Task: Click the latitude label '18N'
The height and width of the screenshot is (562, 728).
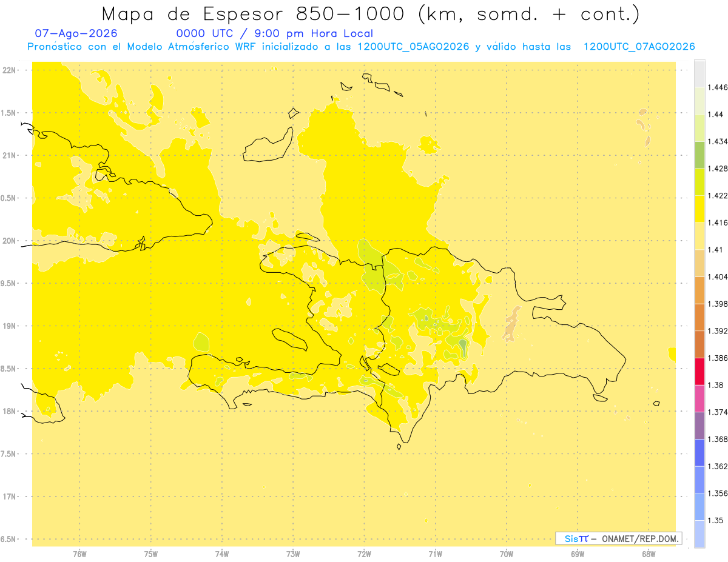Action: (10, 411)
